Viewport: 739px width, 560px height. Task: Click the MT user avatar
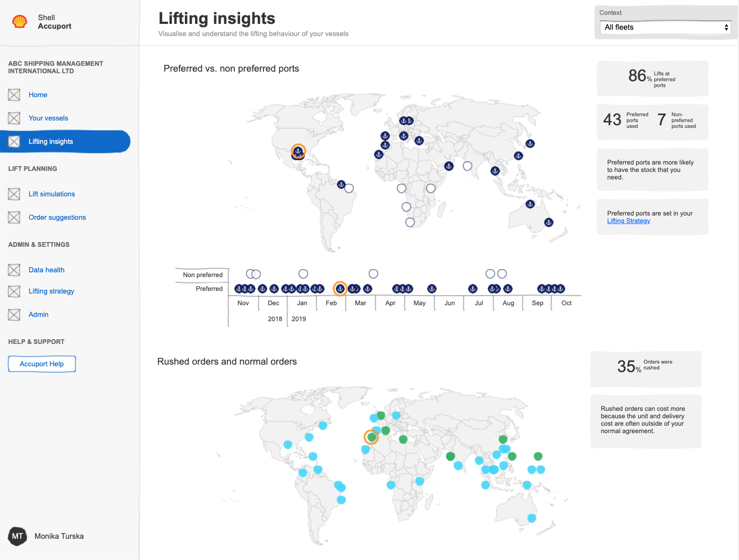(x=18, y=536)
